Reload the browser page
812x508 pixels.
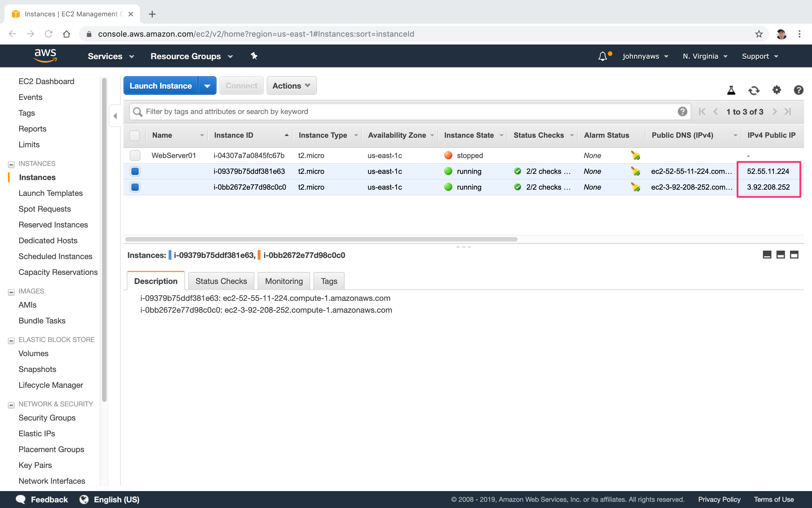point(49,34)
